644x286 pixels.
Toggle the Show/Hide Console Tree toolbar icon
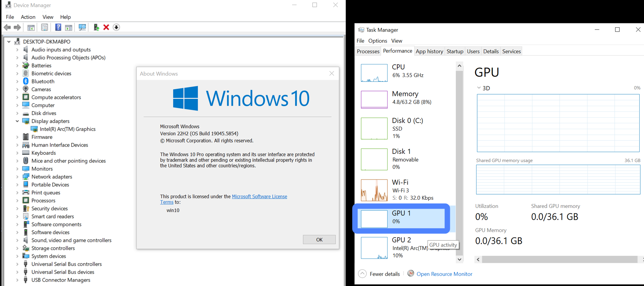[x=31, y=27]
